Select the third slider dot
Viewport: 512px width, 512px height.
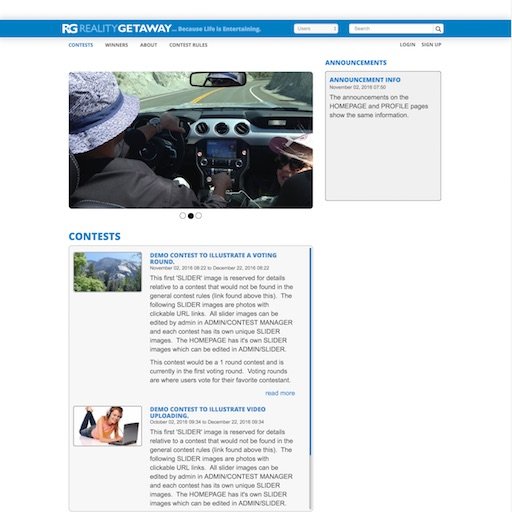point(199,216)
